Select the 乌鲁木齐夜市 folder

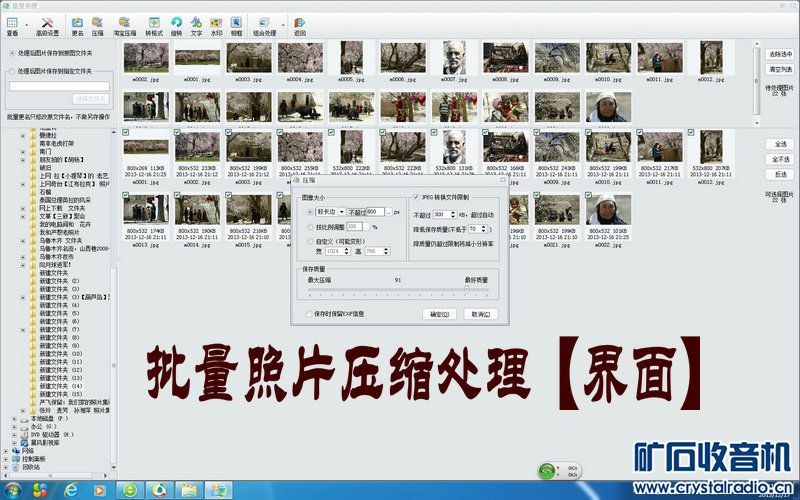pyautogui.click(x=57, y=257)
